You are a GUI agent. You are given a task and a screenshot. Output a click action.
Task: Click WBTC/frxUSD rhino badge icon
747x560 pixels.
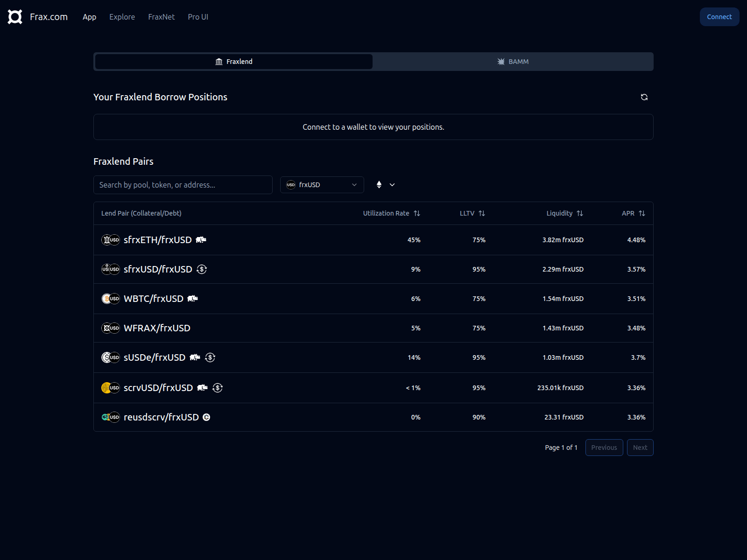pyautogui.click(x=192, y=298)
